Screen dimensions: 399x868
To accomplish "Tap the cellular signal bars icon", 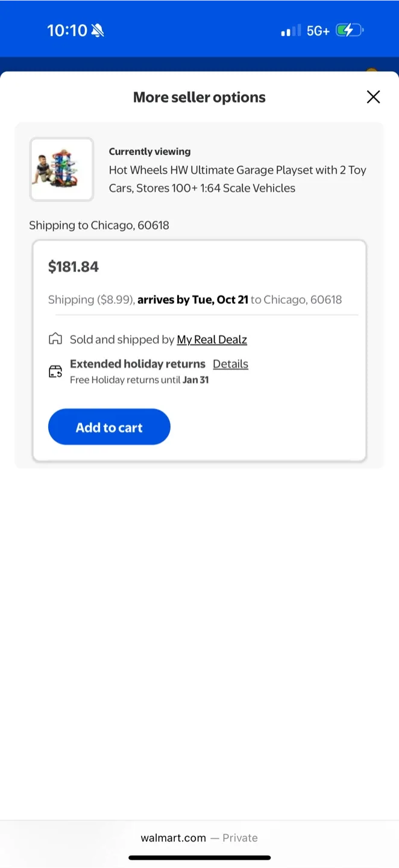I will tap(291, 30).
